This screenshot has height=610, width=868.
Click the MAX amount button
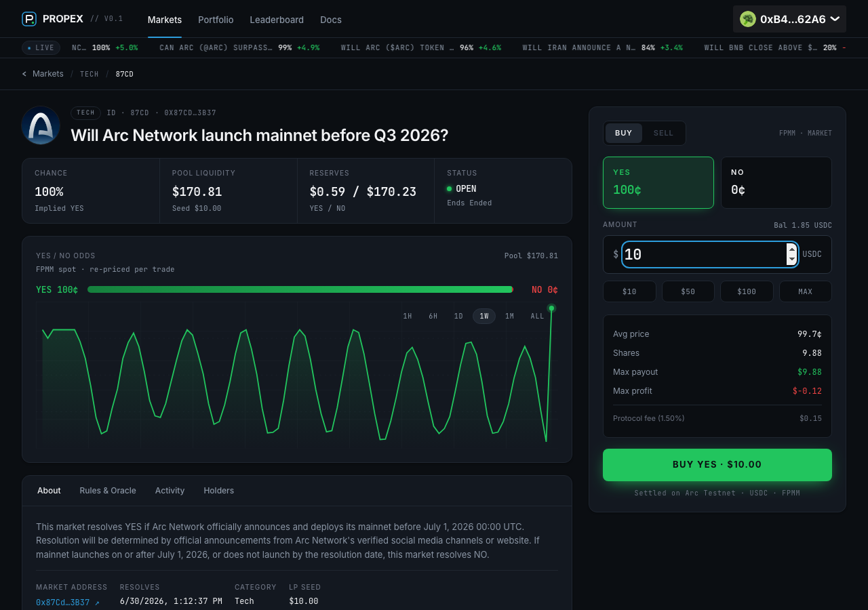(x=806, y=291)
